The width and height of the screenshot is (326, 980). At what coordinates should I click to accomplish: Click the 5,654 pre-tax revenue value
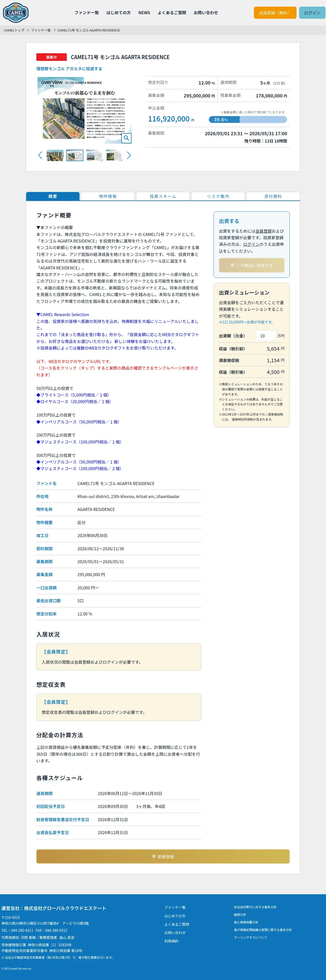point(273,349)
